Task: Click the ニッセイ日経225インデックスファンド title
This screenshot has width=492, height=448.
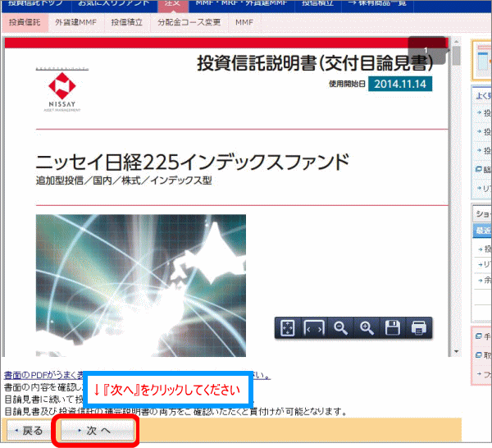Action: click(x=193, y=162)
